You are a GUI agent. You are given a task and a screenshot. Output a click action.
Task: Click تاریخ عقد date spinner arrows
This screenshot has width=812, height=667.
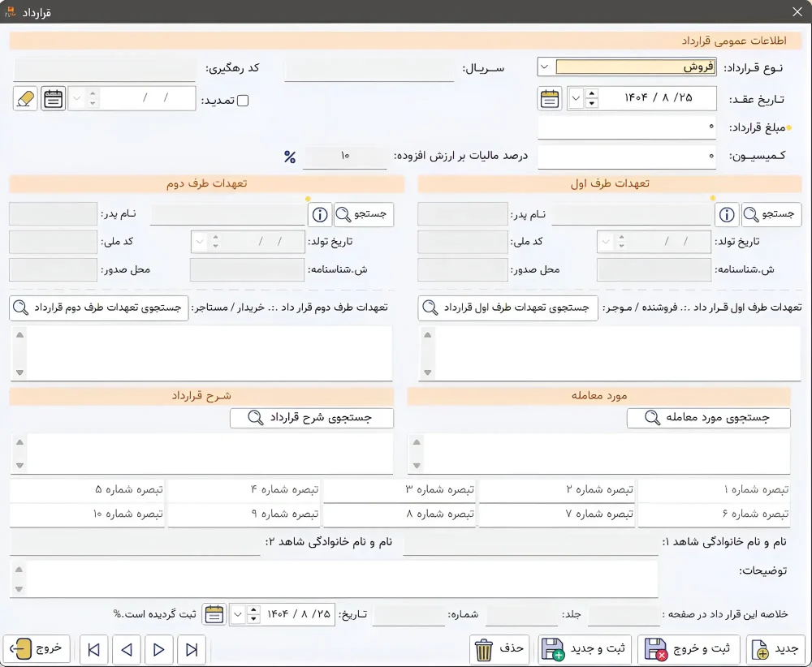[x=591, y=98]
